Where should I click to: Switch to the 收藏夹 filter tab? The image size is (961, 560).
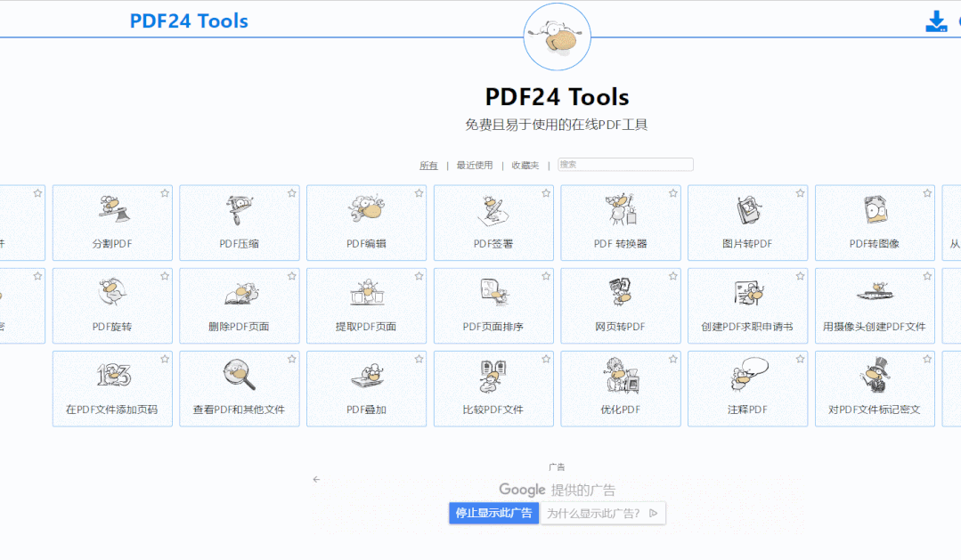click(x=525, y=166)
